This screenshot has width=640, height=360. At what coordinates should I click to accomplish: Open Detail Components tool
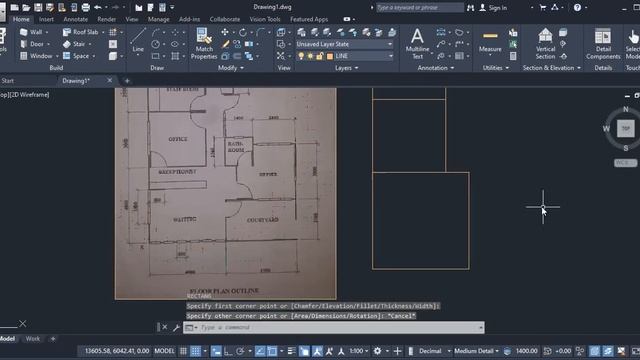click(603, 44)
